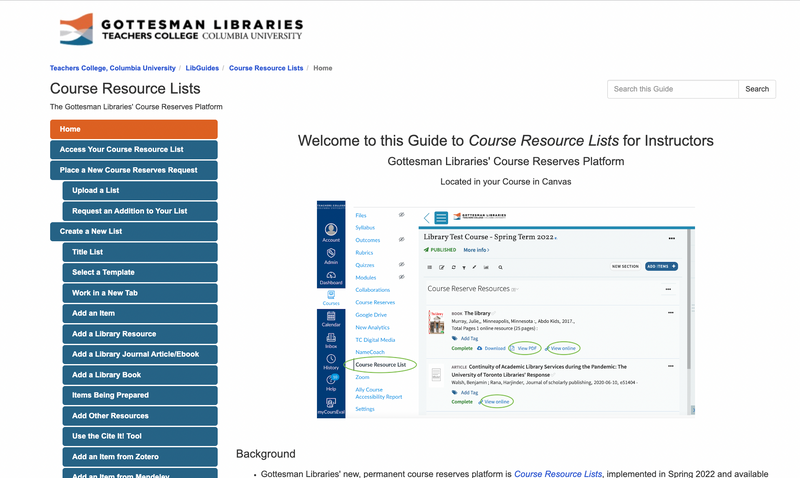Open the Teachers College, Columbia University breadcrumb

[113, 68]
